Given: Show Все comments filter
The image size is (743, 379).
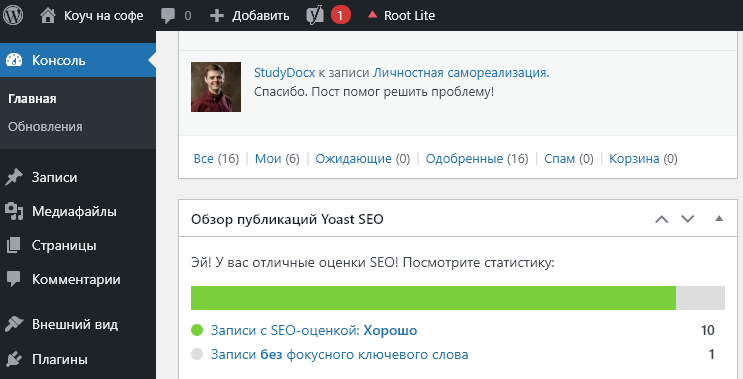Looking at the screenshot, I should 203,158.
